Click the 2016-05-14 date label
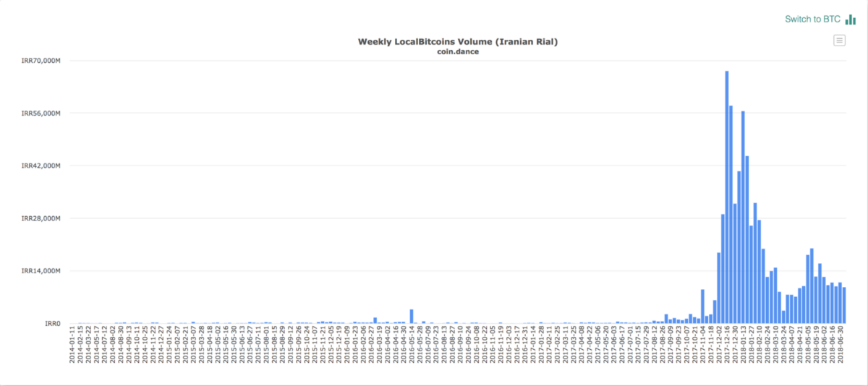The height and width of the screenshot is (386, 868). click(412, 346)
